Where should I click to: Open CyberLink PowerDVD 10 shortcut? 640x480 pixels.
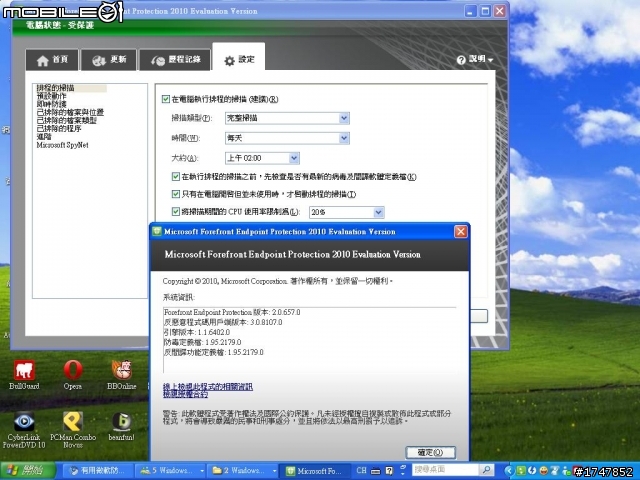click(x=24, y=430)
